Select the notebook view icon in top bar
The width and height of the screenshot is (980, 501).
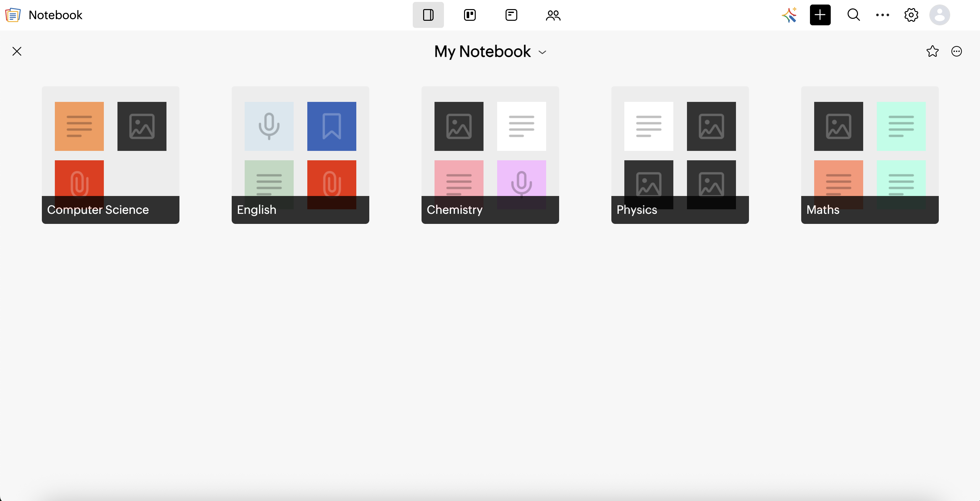428,15
